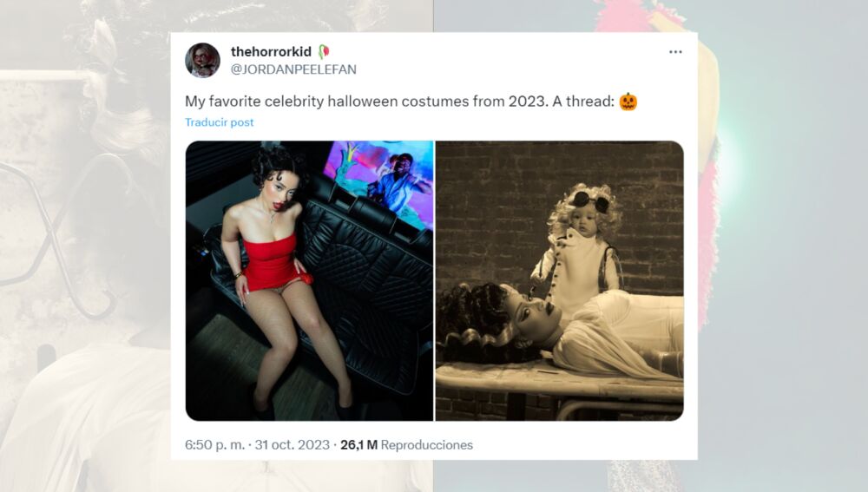Viewport: 868px width, 492px height.
Task: Open the three-dot more options menu
Action: 674,52
